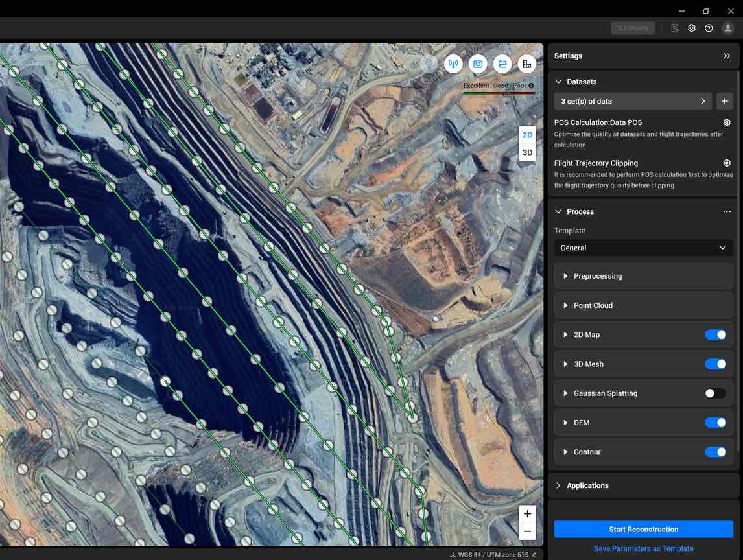The height and width of the screenshot is (560, 743).
Task: Click the flight trajectory route icon
Action: [502, 64]
